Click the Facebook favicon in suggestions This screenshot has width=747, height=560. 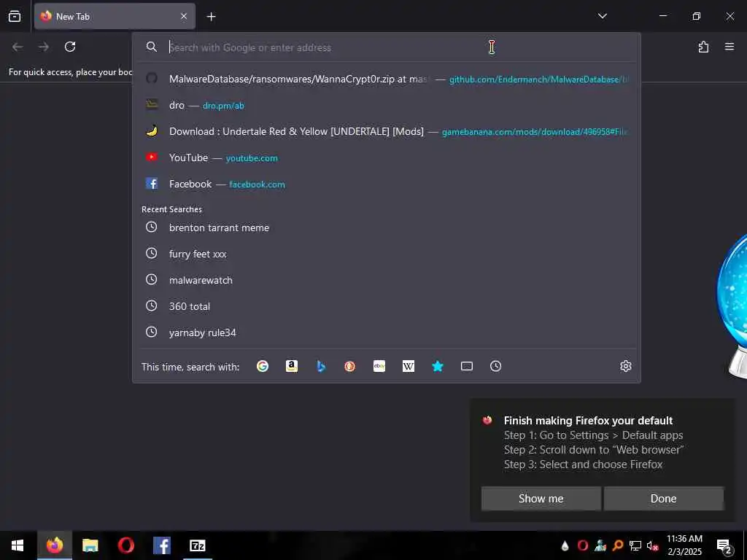click(152, 183)
